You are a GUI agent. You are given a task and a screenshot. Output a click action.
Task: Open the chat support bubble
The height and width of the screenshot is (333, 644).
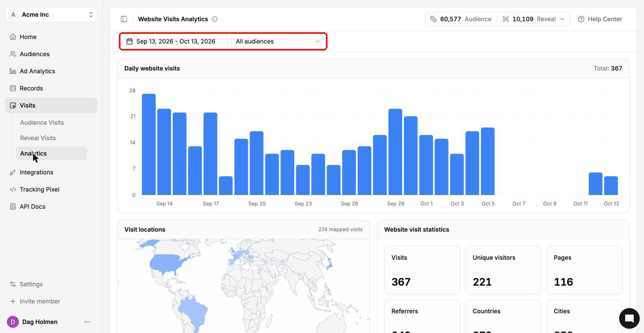[x=629, y=318]
